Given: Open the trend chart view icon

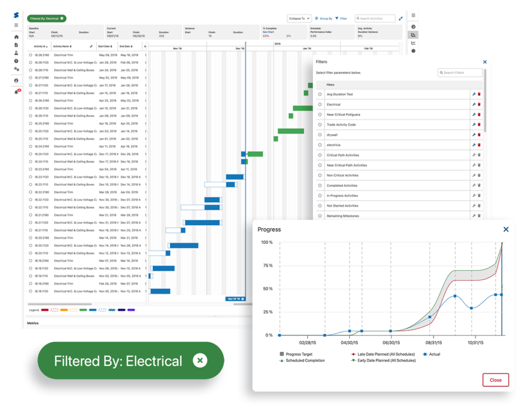Looking at the screenshot, I should pos(413,43).
